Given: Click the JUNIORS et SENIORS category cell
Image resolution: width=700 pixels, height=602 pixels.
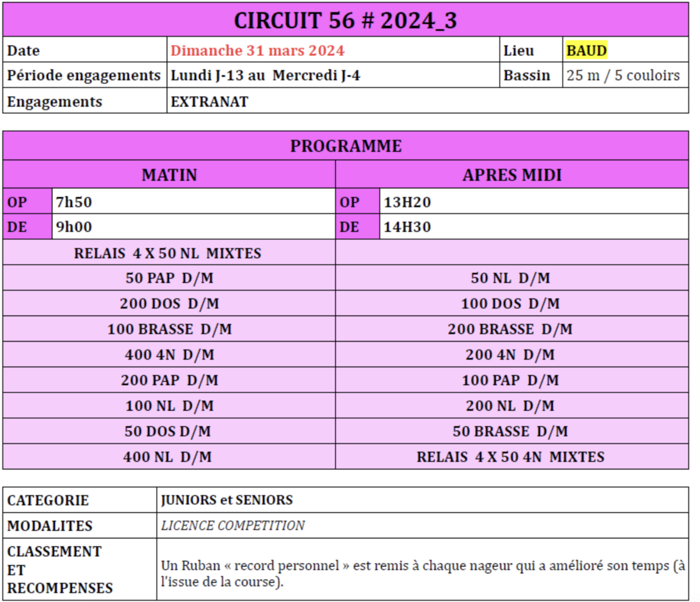Looking at the screenshot, I should [227, 500].
